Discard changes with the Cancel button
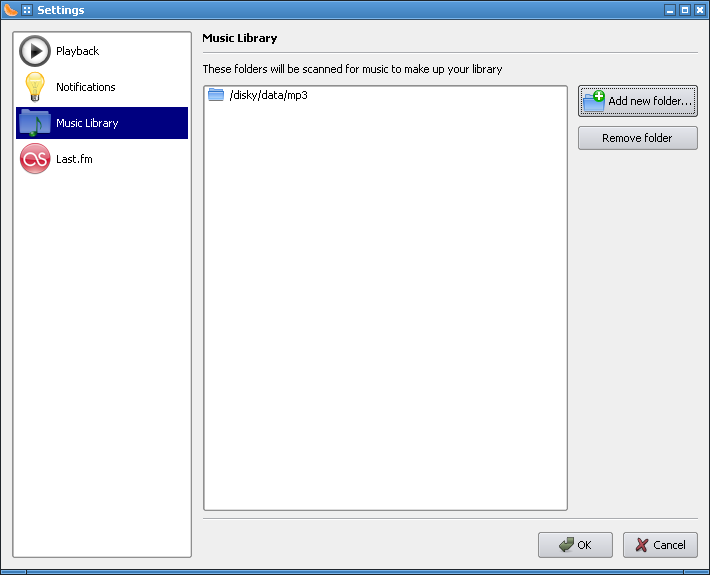 (x=660, y=545)
